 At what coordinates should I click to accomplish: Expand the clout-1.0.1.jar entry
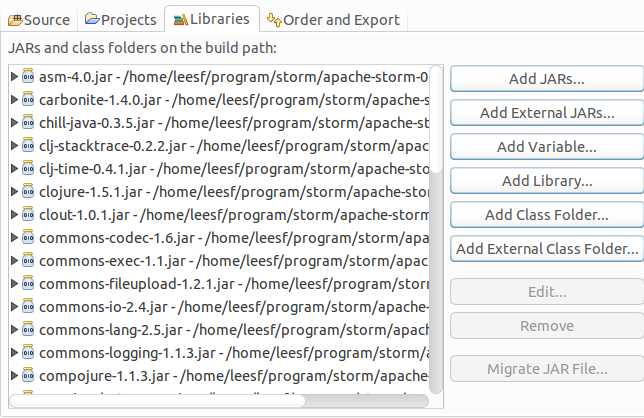(x=14, y=214)
